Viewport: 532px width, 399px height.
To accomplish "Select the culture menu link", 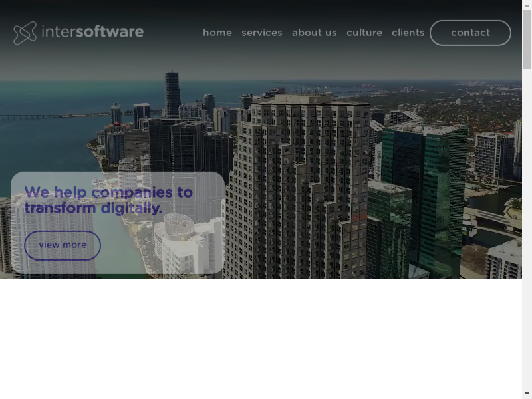I will pyautogui.click(x=364, y=33).
